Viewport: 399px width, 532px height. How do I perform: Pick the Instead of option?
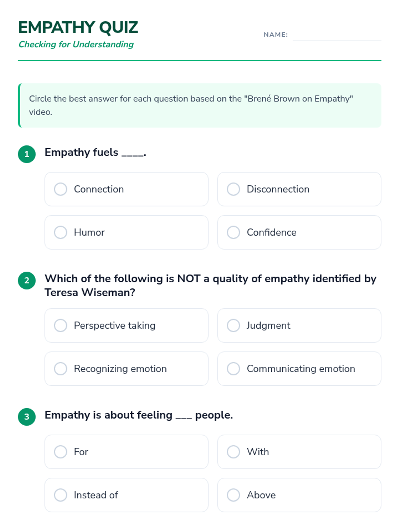[61, 495]
